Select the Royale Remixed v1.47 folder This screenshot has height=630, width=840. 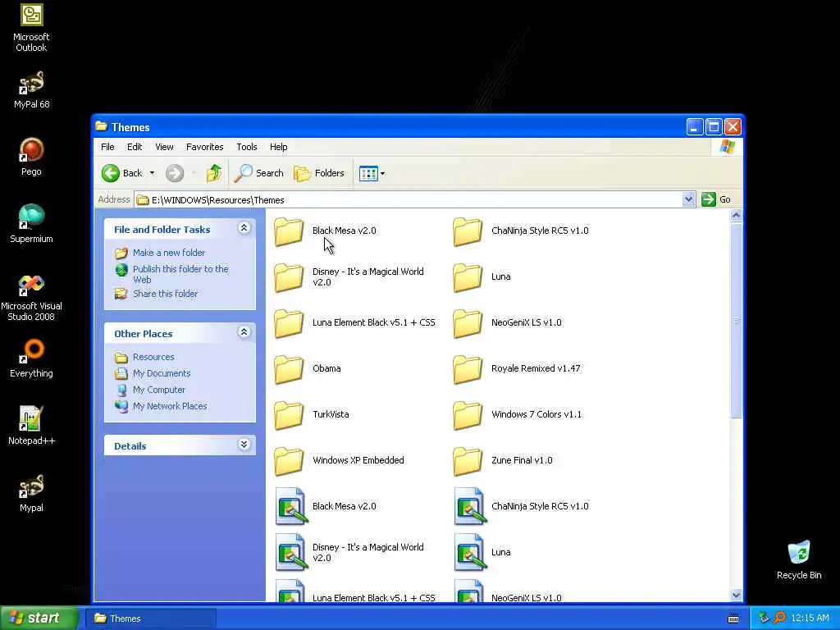tap(517, 368)
